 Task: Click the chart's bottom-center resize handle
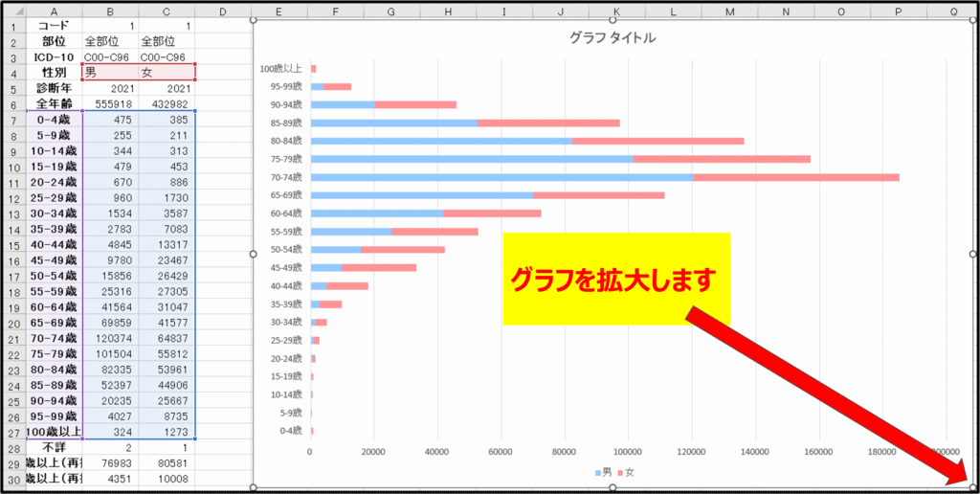pyautogui.click(x=612, y=487)
